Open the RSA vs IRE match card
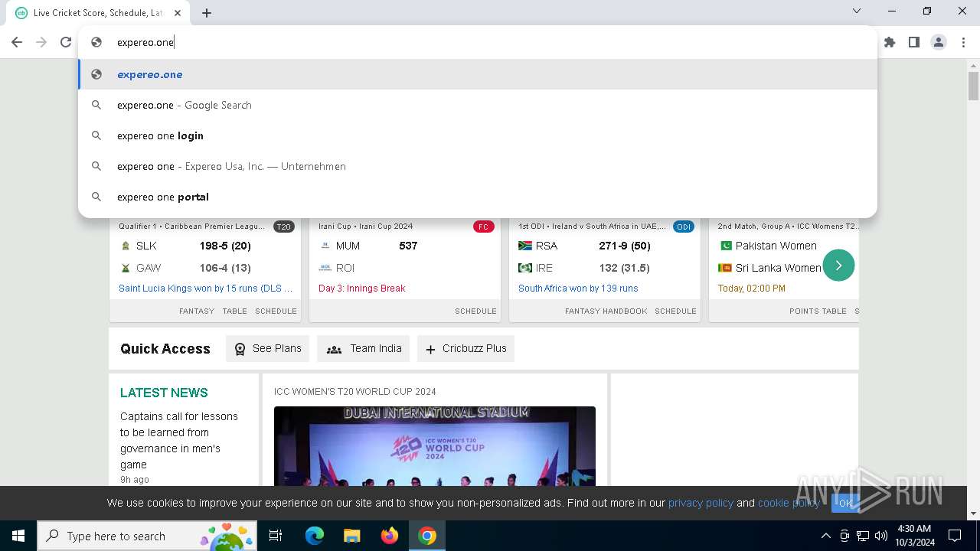980x551 pixels. coord(605,269)
